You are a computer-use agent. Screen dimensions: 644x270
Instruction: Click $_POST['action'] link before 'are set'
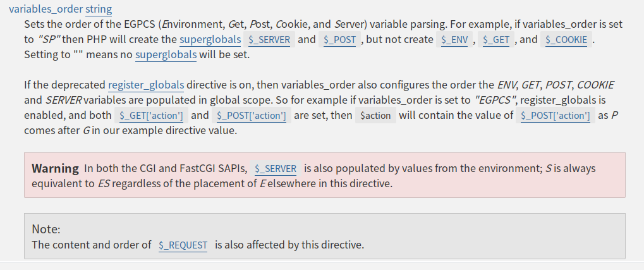(x=251, y=116)
